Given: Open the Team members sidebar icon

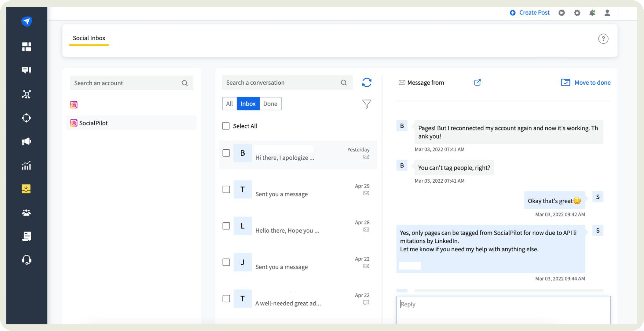Looking at the screenshot, I should click(x=27, y=212).
